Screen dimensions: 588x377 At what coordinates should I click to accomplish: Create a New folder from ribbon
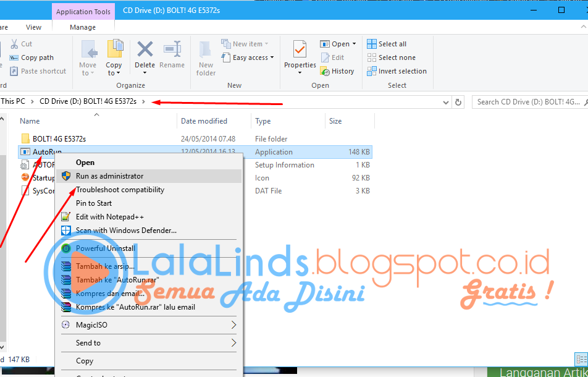tap(206, 59)
